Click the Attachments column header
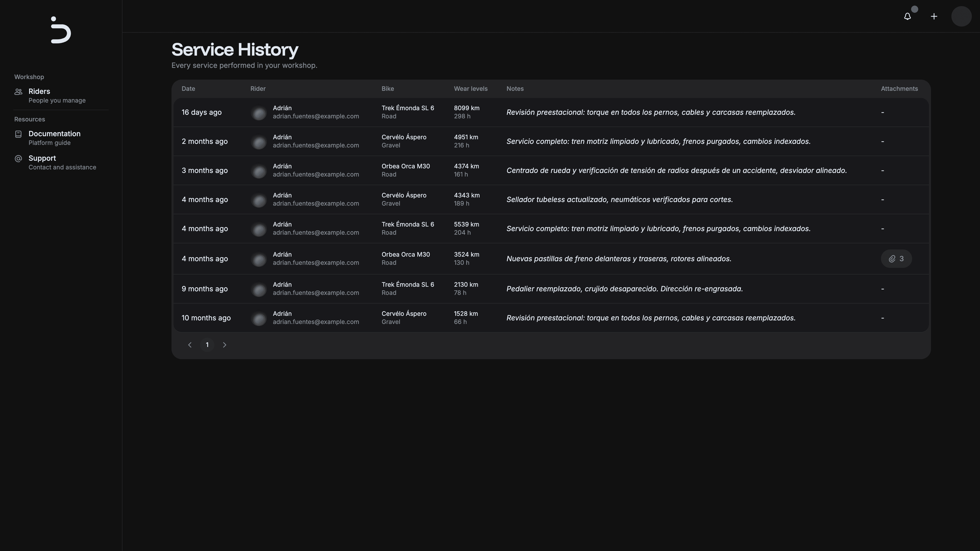This screenshot has width=980, height=551. 899,89
